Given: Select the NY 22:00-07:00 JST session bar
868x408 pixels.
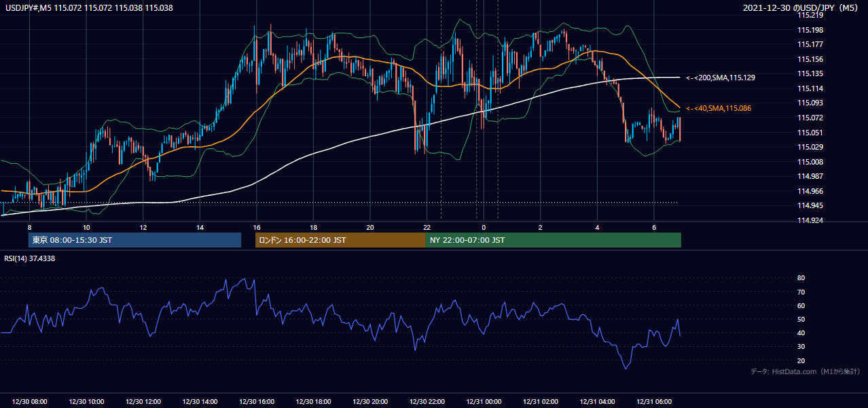Looking at the screenshot, I should tap(554, 240).
